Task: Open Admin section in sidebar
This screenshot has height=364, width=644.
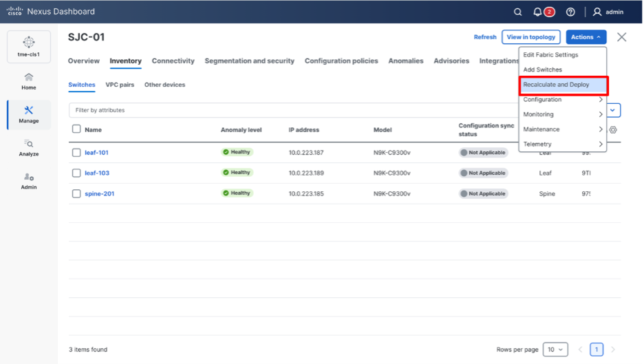Action: pos(29,181)
